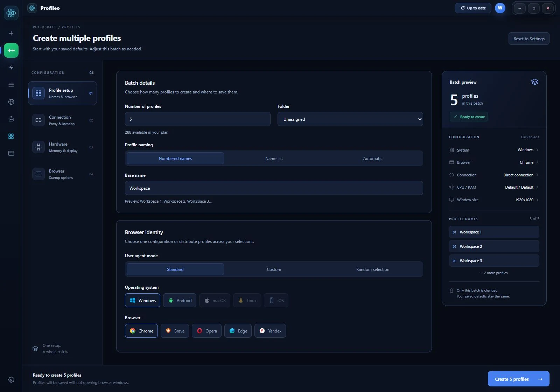Select the iOS operating system
Screen dimensions: 560x392
[x=276, y=300]
